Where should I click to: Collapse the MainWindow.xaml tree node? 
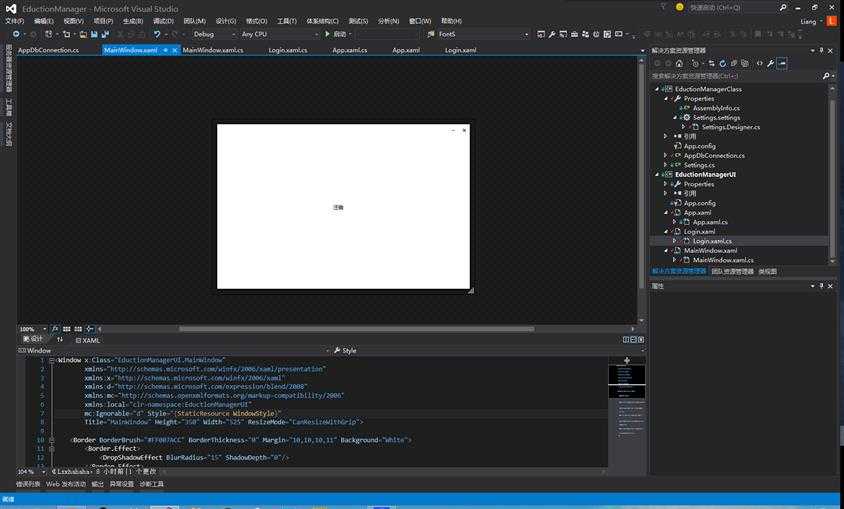(x=666, y=251)
